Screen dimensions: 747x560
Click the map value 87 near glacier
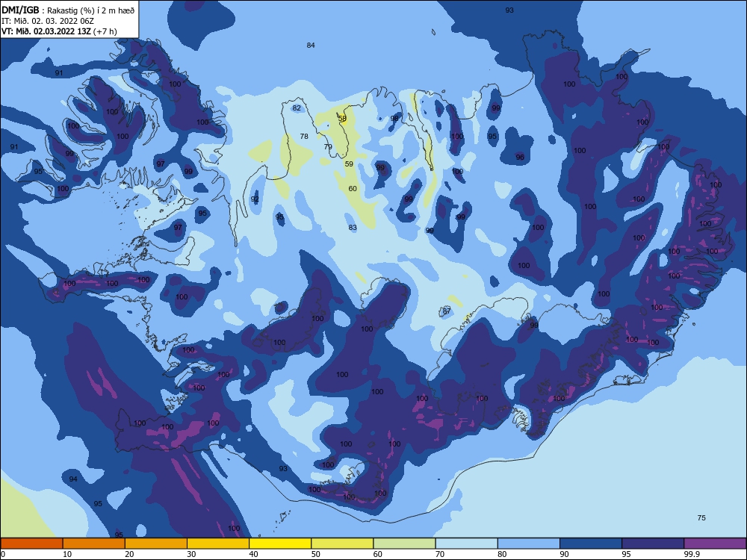click(447, 311)
